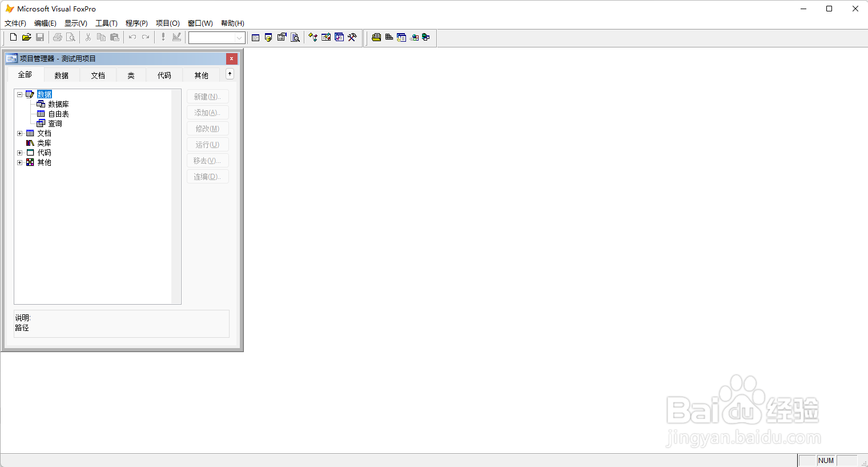This screenshot has width=868, height=467.
Task: Click the yellow-form icon in second toolbar
Action: (x=376, y=37)
